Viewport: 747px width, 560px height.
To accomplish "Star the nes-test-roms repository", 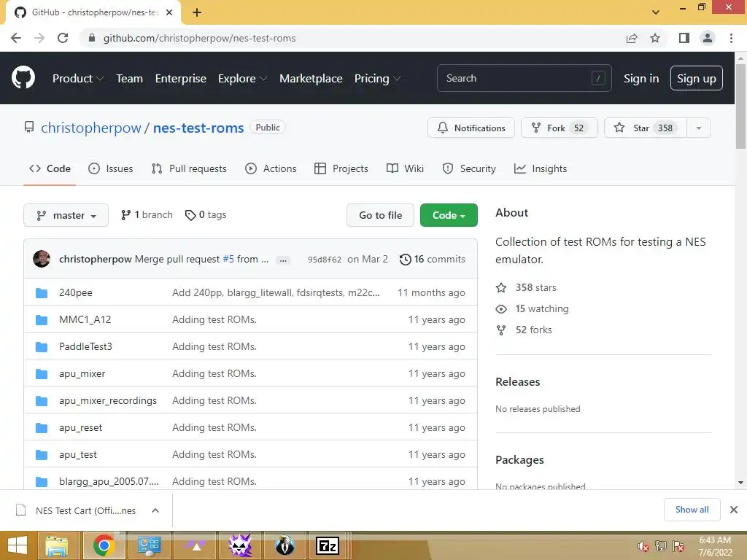I will point(646,128).
